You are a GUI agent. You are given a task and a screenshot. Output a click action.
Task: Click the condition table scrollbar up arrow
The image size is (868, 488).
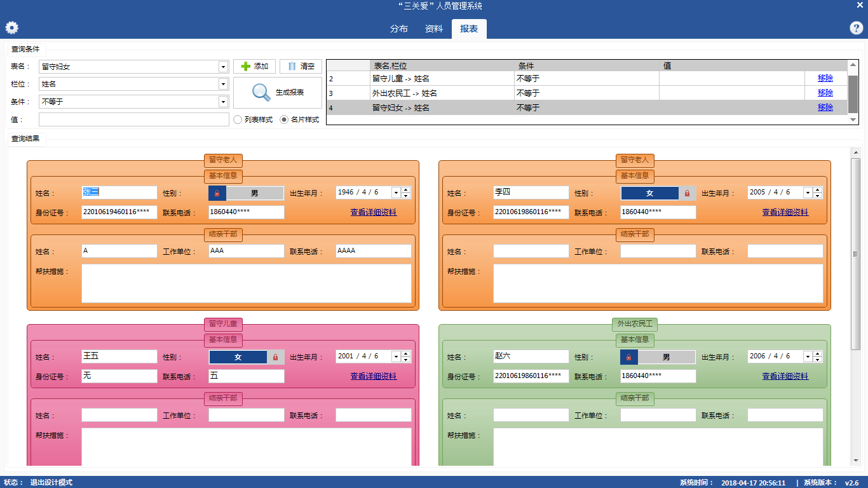pyautogui.click(x=853, y=65)
